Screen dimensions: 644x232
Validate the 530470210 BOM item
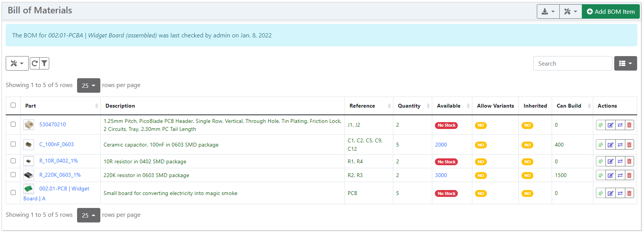(601, 125)
